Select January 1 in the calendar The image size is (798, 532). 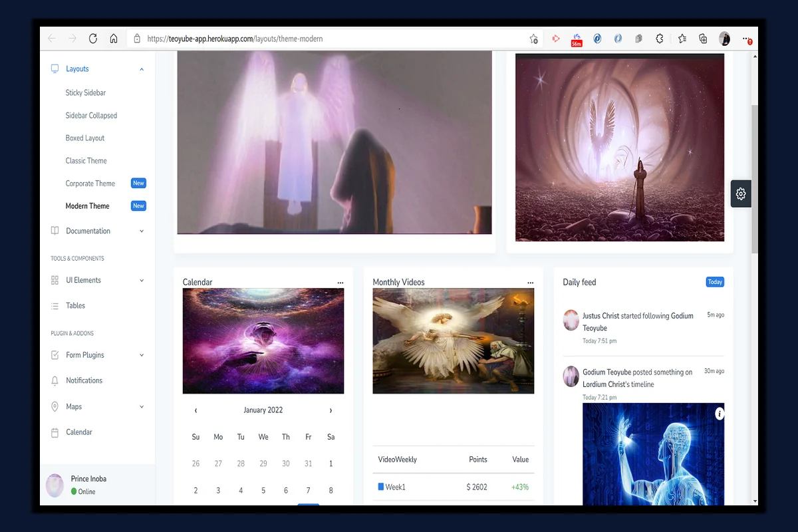(x=331, y=464)
